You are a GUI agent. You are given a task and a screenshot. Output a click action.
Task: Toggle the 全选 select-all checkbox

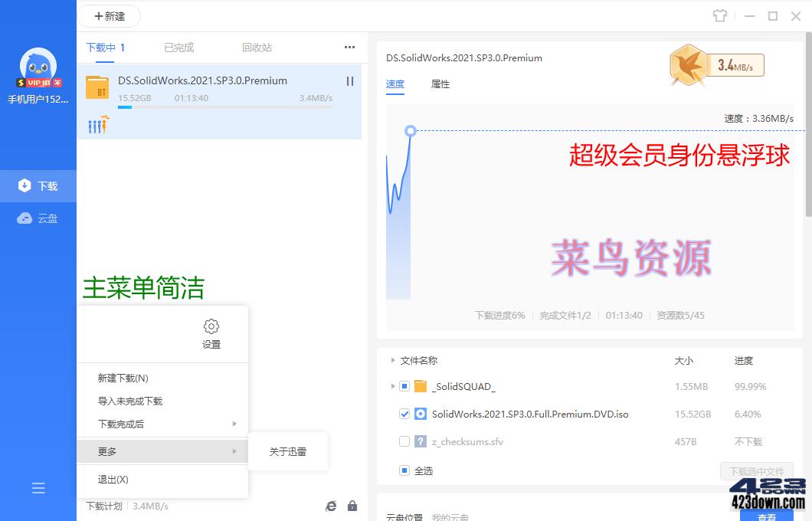point(405,470)
